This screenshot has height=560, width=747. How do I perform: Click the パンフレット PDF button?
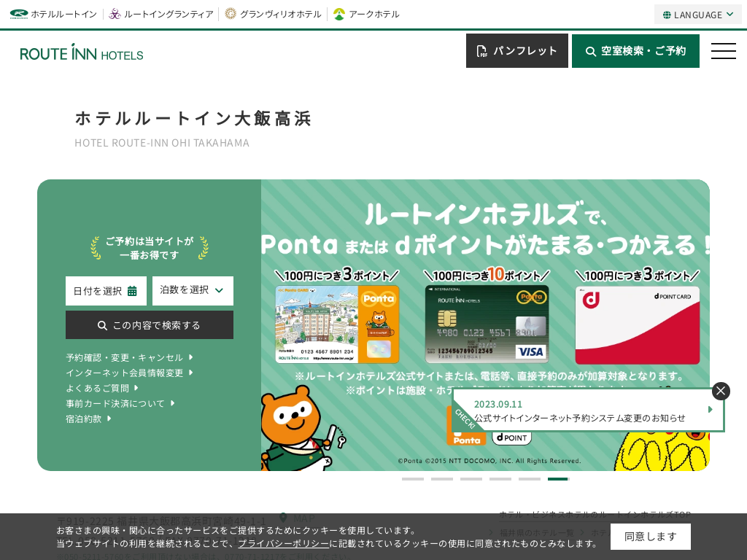[x=517, y=51]
